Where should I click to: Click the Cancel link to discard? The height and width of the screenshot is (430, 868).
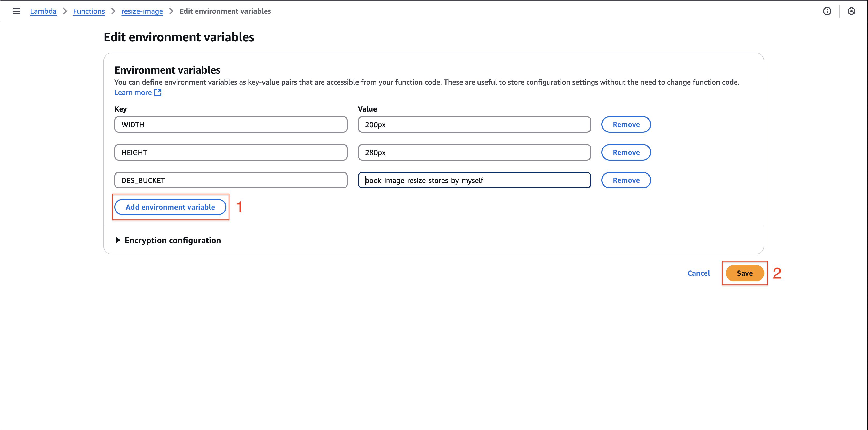[x=699, y=273]
